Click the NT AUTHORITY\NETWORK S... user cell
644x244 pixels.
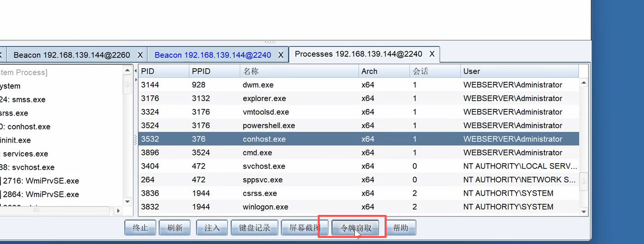[x=520, y=180]
